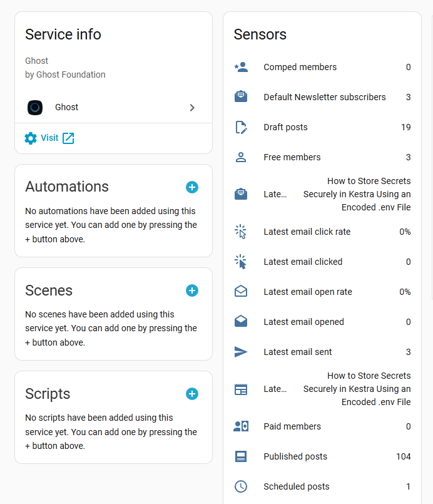The width and height of the screenshot is (433, 504).
Task: Add a new scene with plus button
Action: [192, 291]
